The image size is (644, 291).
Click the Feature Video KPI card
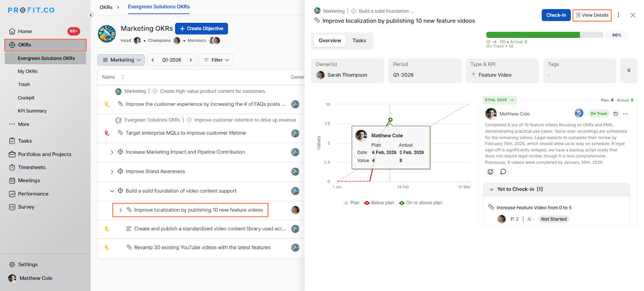[x=502, y=71]
